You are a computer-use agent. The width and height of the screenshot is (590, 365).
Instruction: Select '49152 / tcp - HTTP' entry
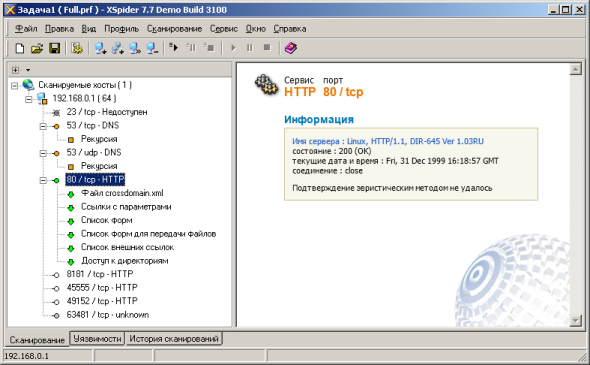click(102, 301)
